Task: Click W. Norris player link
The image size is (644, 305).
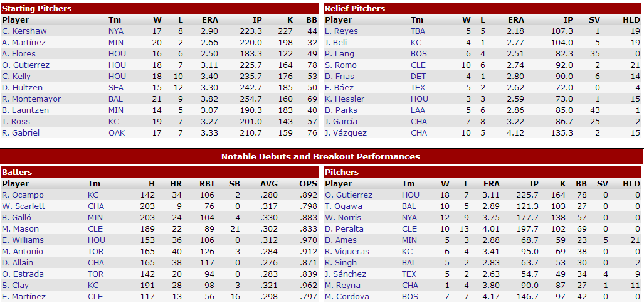Action: click(343, 217)
